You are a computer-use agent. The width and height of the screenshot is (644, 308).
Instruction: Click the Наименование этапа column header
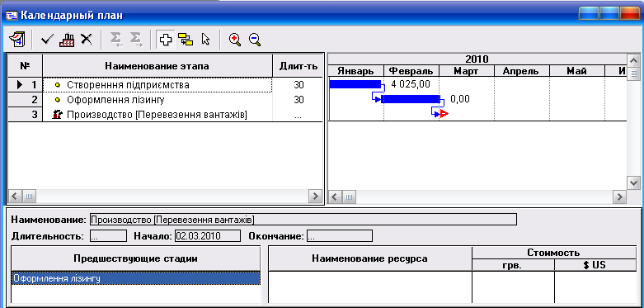157,66
